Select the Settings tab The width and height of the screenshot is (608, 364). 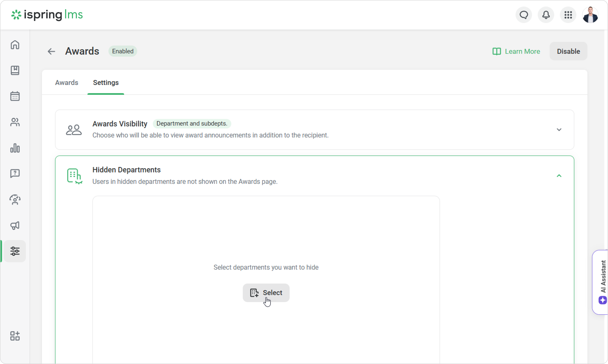pyautogui.click(x=106, y=83)
